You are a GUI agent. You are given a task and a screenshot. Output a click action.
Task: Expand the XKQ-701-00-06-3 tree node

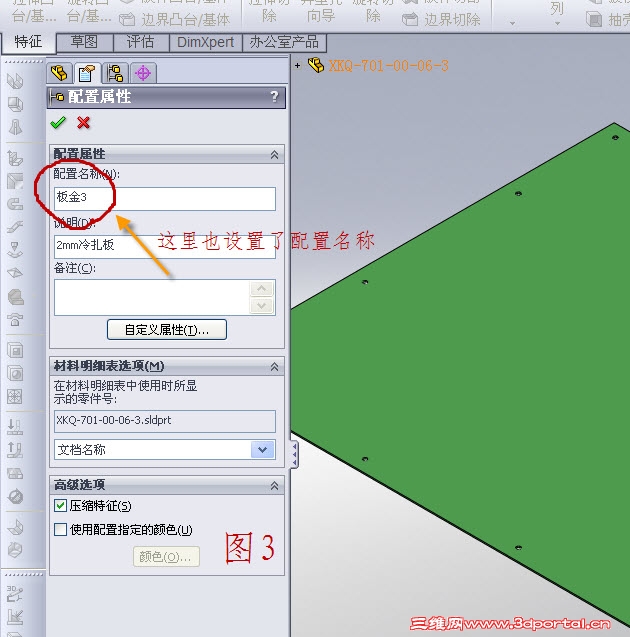pos(298,65)
